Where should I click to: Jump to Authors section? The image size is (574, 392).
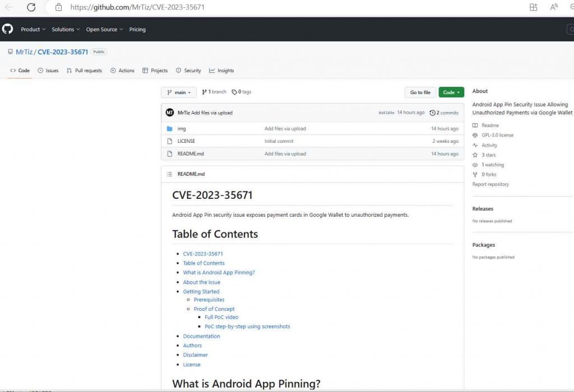pyautogui.click(x=193, y=346)
